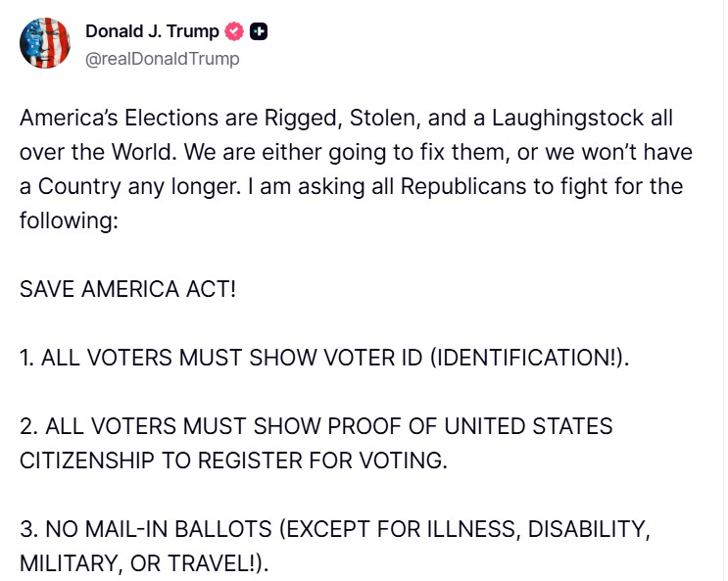The image size is (728, 581).
Task: Open the Donald J. Trump display name
Action: [x=152, y=31]
